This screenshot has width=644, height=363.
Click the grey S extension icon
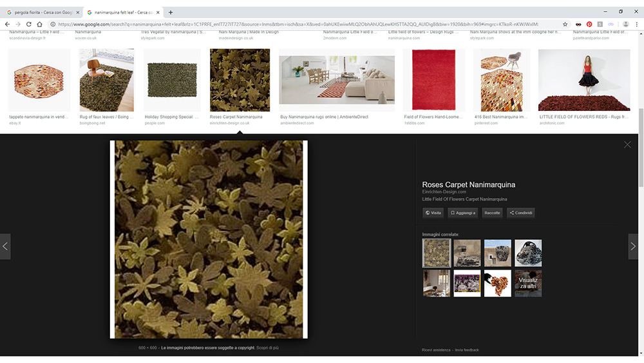[600, 25]
